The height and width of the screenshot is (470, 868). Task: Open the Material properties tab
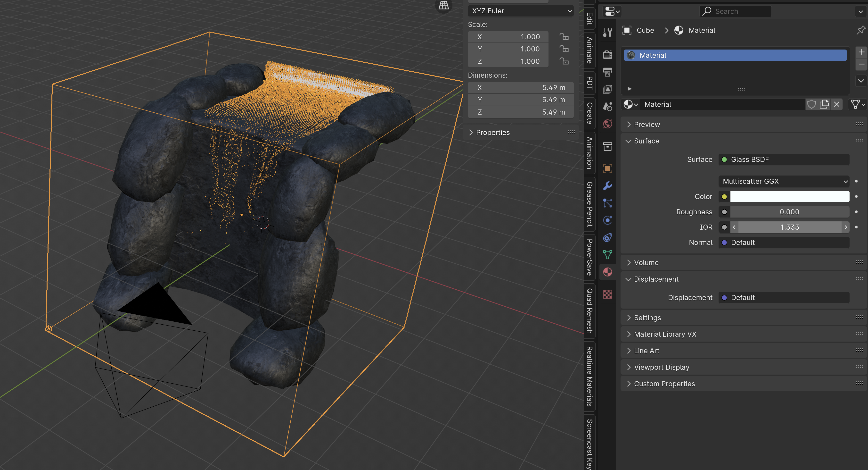(x=607, y=272)
